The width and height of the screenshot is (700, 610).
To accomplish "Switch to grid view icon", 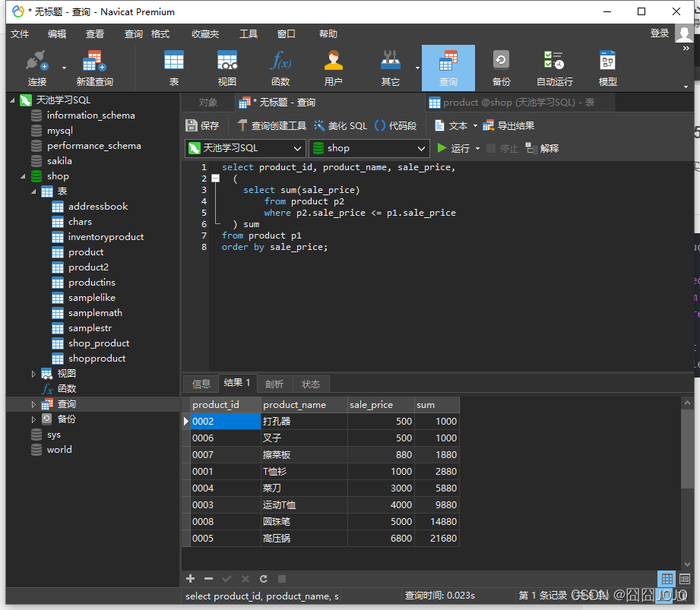I will pos(667,579).
